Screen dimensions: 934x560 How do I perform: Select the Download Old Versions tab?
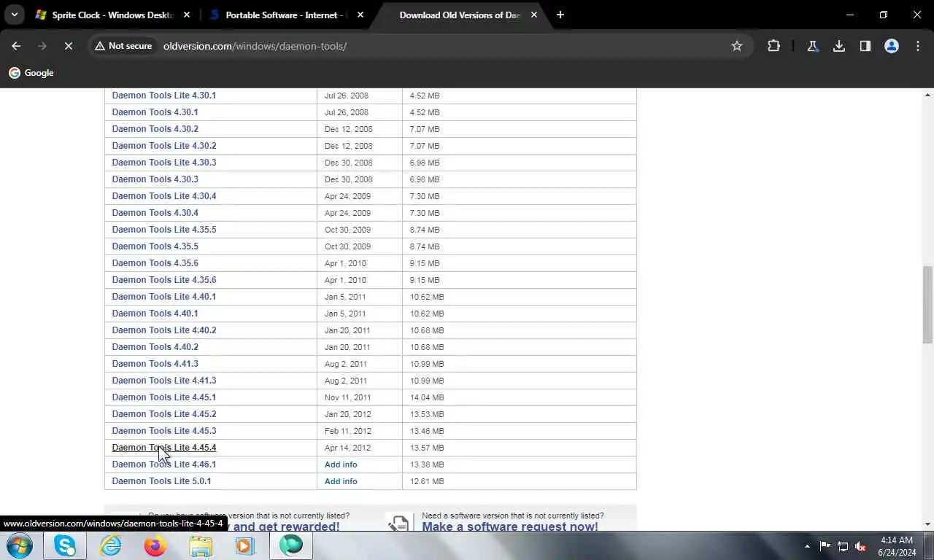coord(460,15)
